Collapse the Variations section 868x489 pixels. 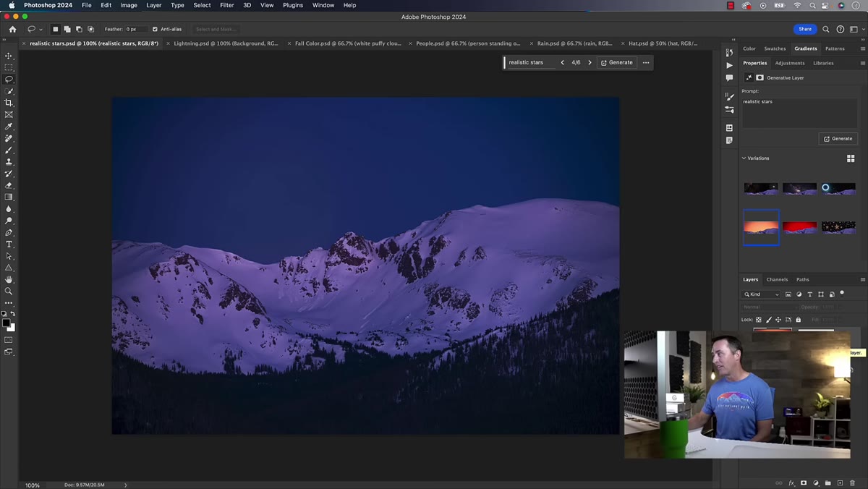tap(744, 158)
